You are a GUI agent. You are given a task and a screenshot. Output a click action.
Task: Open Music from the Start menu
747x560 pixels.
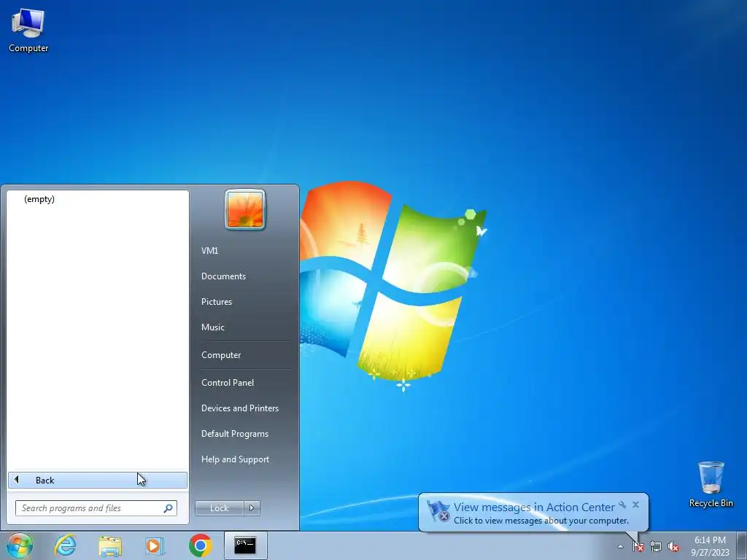(212, 327)
